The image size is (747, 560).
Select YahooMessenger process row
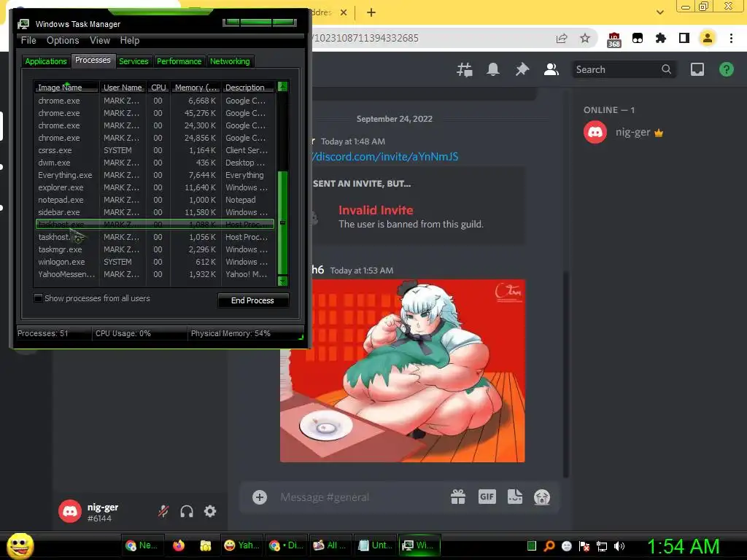155,274
